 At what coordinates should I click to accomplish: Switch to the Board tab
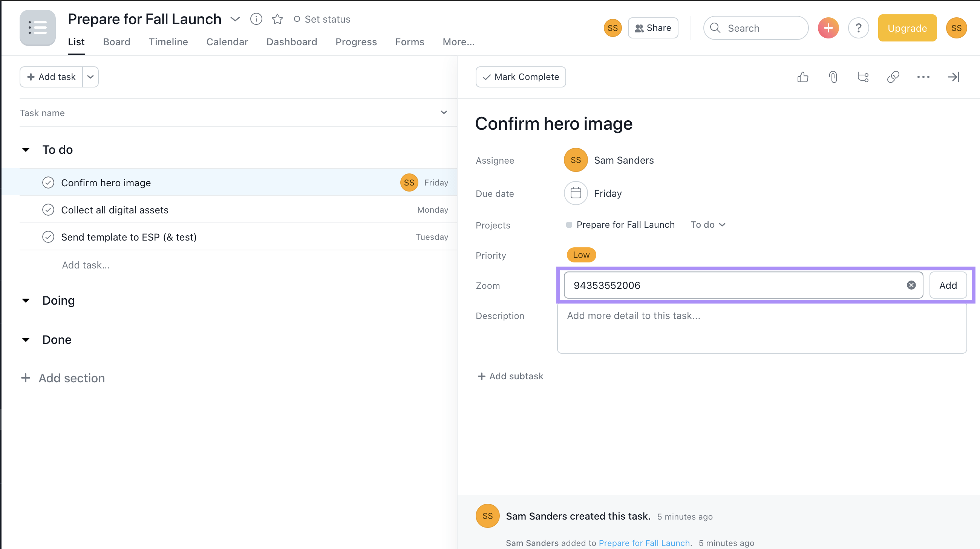116,42
